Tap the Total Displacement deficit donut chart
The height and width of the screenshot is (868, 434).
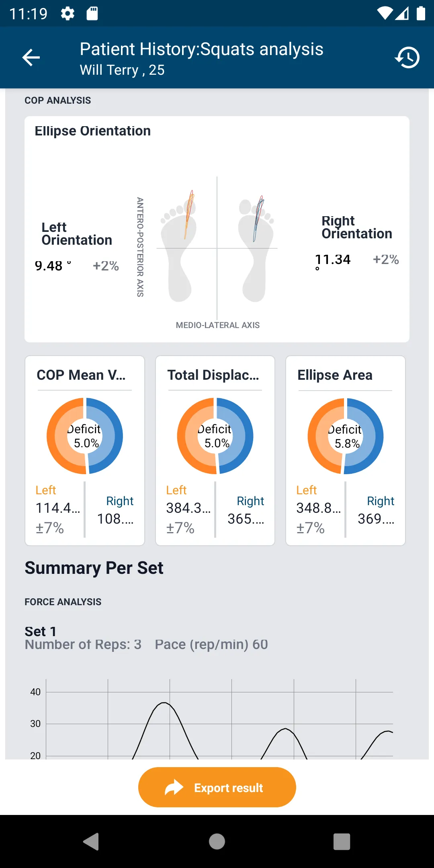pyautogui.click(x=215, y=436)
